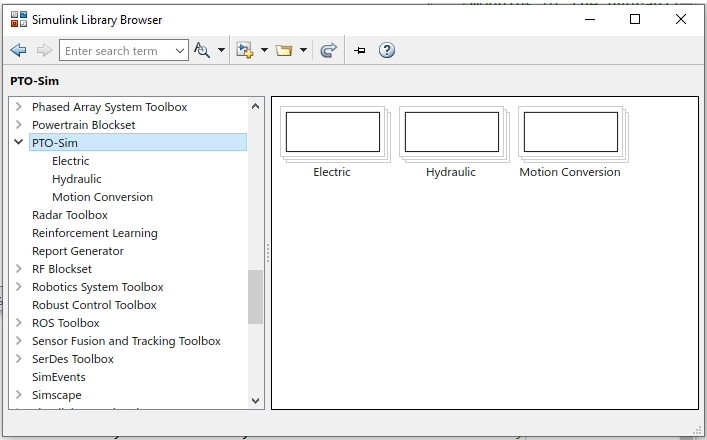Viewport: 707px width, 440px height.
Task: Open the search history dropdown arrow
Action: 180,50
